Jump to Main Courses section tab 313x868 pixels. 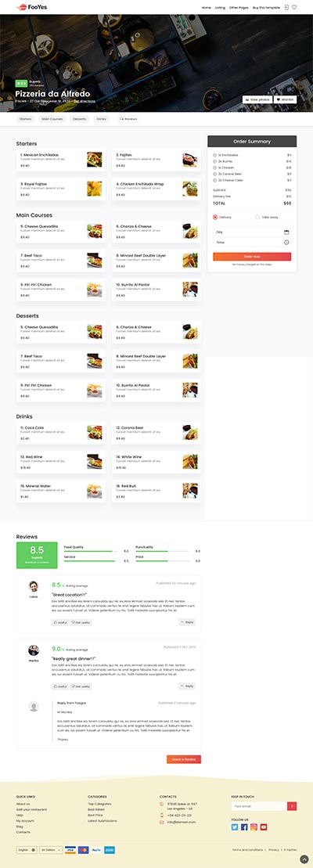click(52, 119)
